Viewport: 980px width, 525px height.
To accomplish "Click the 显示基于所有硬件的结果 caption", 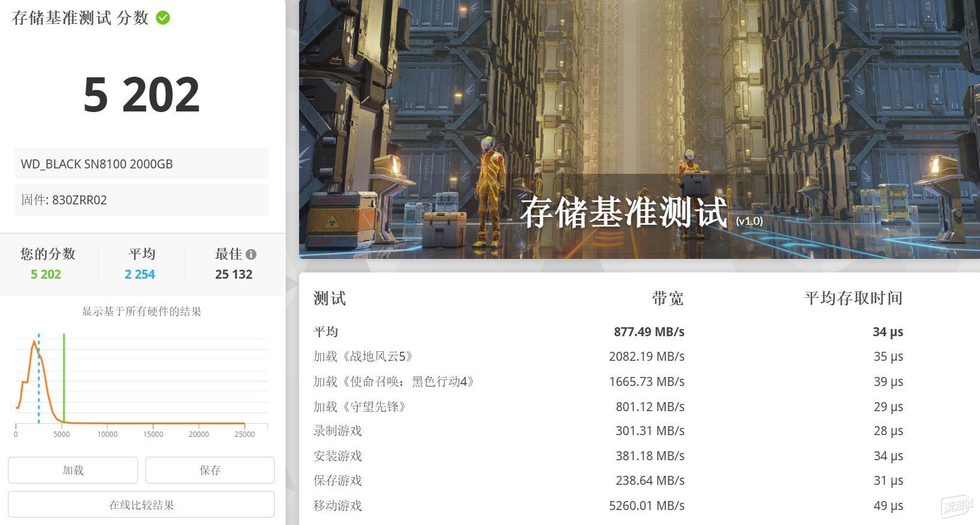I will (141, 312).
